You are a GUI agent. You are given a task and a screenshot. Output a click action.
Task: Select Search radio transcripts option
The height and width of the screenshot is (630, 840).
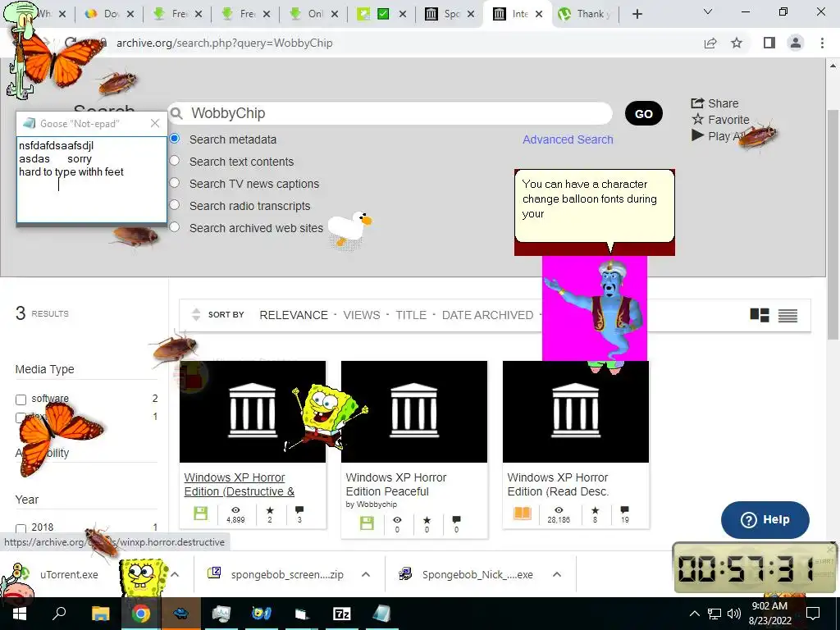[x=175, y=205]
